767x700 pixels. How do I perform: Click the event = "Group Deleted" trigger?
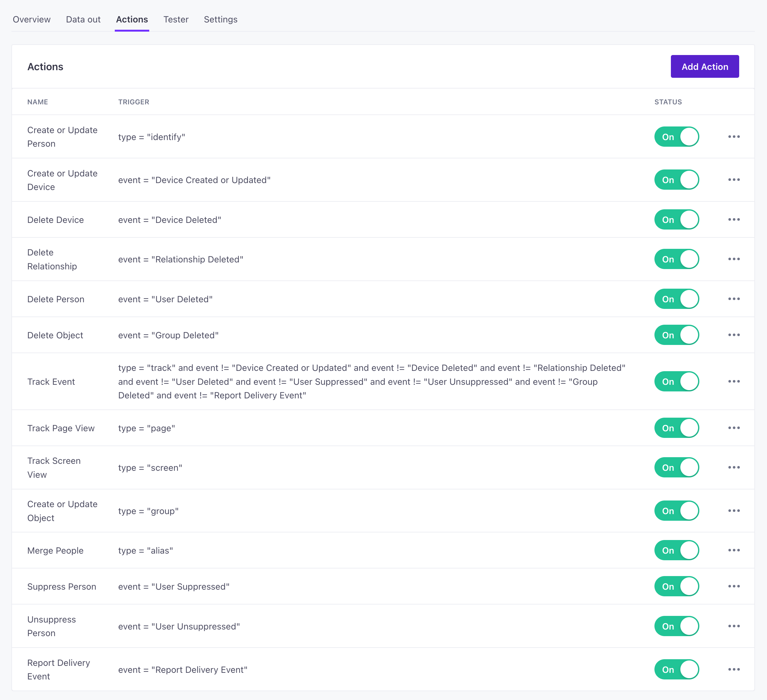click(169, 335)
